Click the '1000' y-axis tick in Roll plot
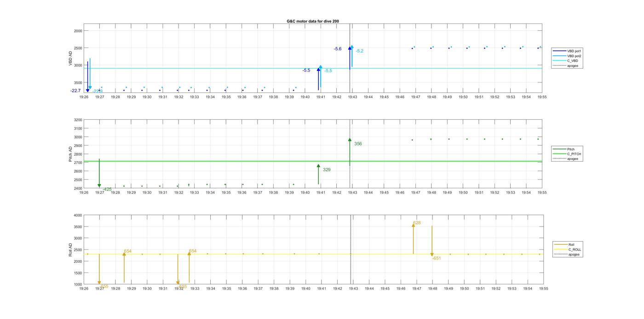This screenshot has height=319, width=644. pos(78,284)
